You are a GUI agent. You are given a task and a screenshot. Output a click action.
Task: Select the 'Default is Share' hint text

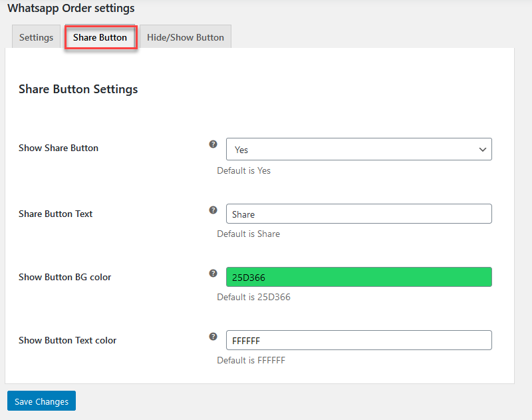(248, 234)
